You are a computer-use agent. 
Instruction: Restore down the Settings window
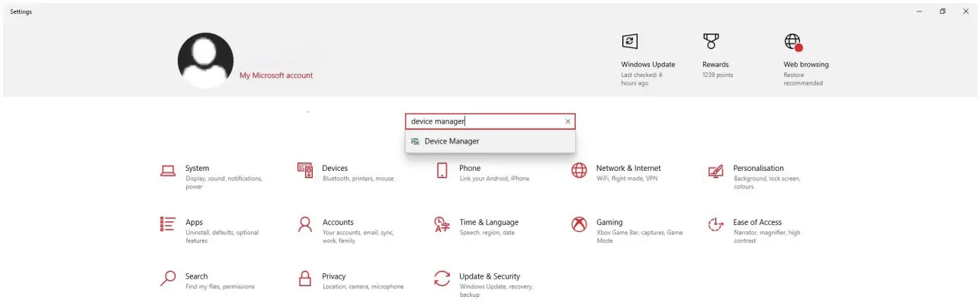tap(943, 11)
